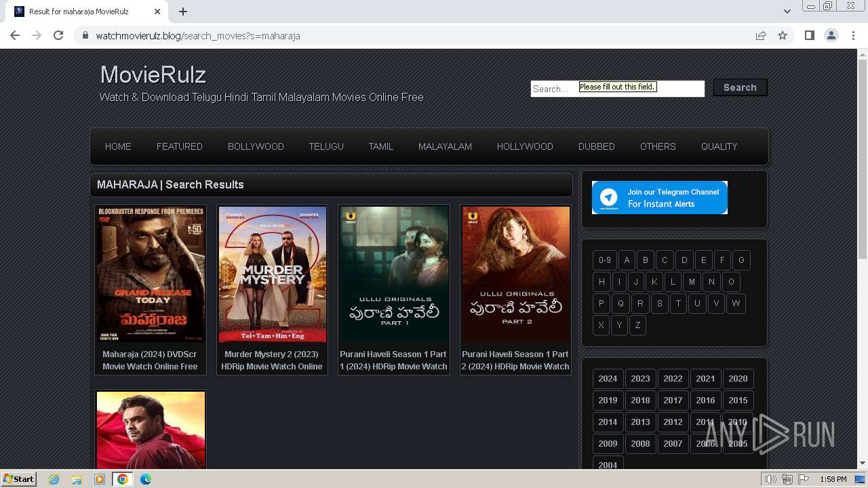Screen dimensions: 868x488
Task: Open the red-shirt man poster thumbnail
Action: [151, 430]
